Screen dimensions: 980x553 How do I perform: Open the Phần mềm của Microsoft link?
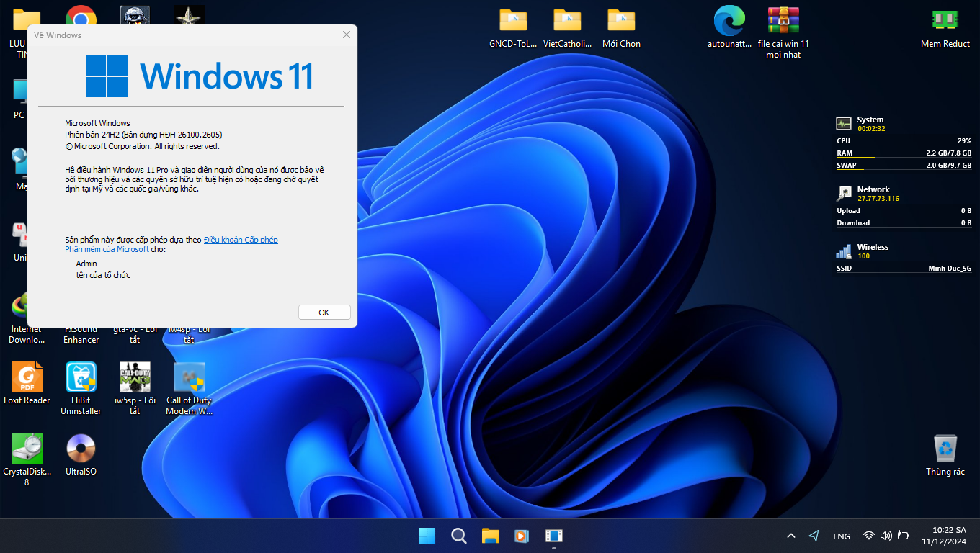pos(107,249)
